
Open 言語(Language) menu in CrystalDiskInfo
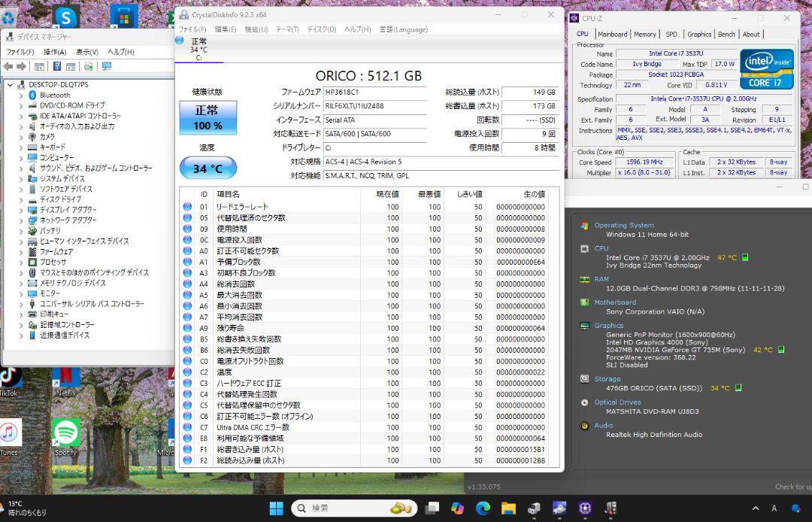click(404, 29)
